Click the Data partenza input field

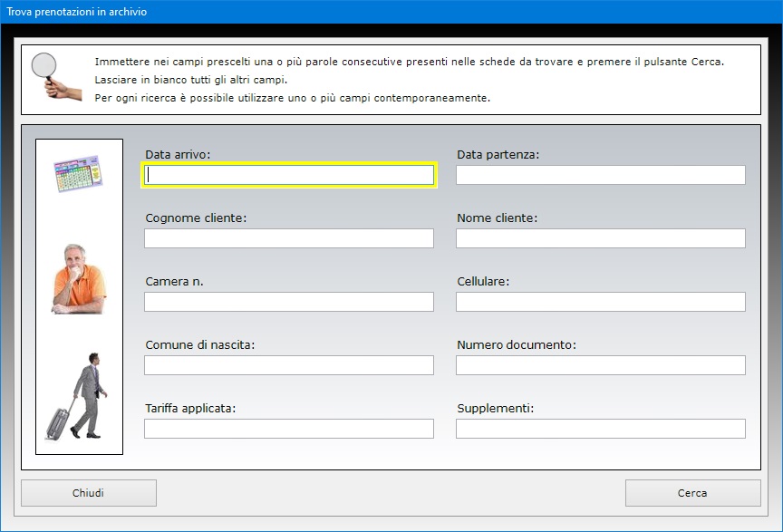tap(601, 175)
